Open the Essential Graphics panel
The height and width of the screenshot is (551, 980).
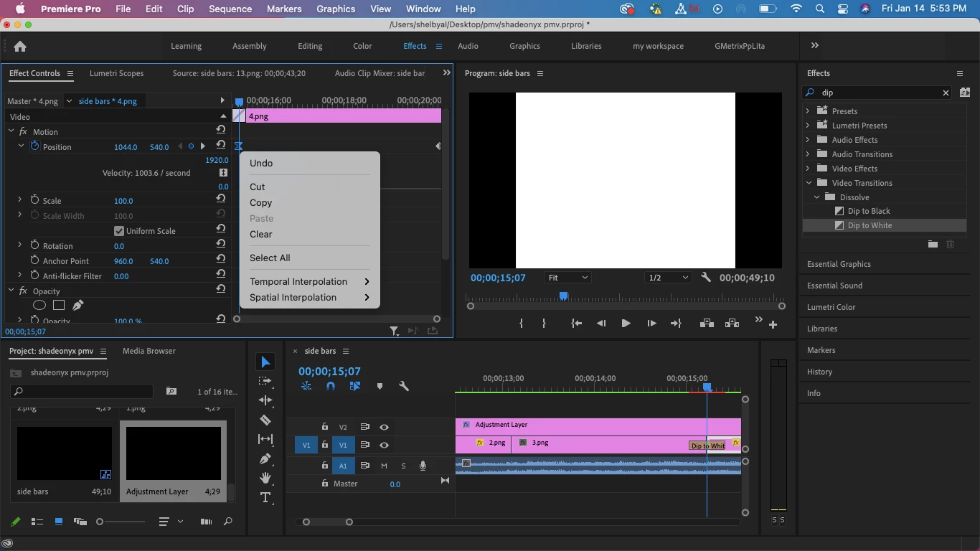(839, 264)
